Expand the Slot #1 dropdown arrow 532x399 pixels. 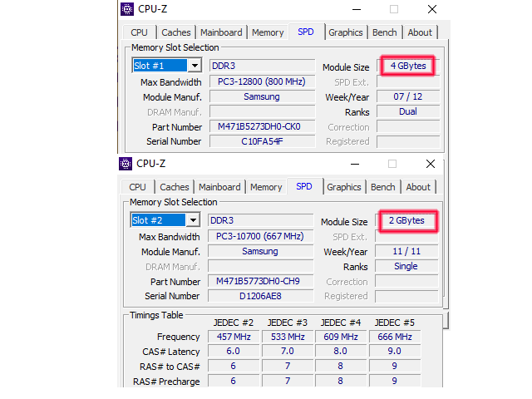[x=195, y=65]
